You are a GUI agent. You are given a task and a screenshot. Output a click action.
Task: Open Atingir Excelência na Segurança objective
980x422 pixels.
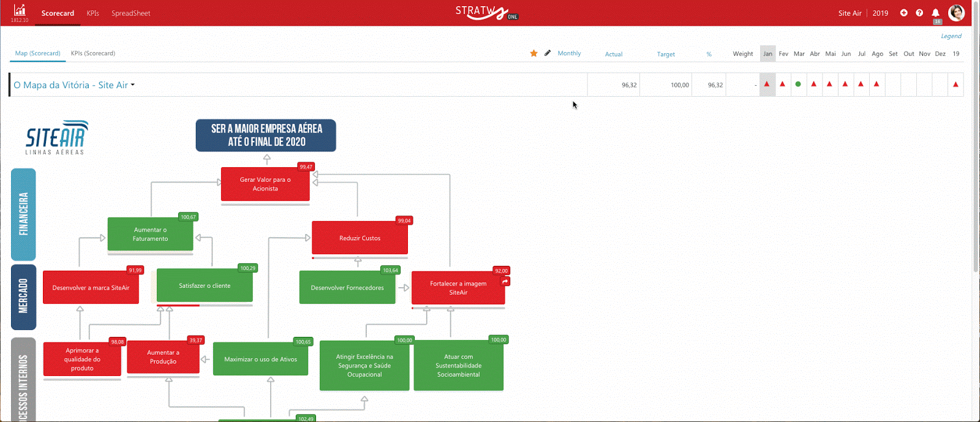pos(364,366)
